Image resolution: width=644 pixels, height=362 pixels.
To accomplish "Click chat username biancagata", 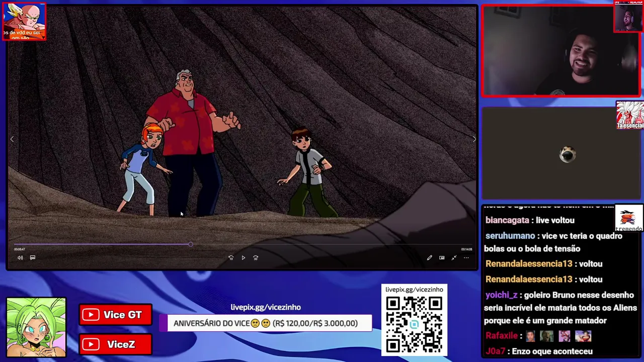I will [507, 220].
